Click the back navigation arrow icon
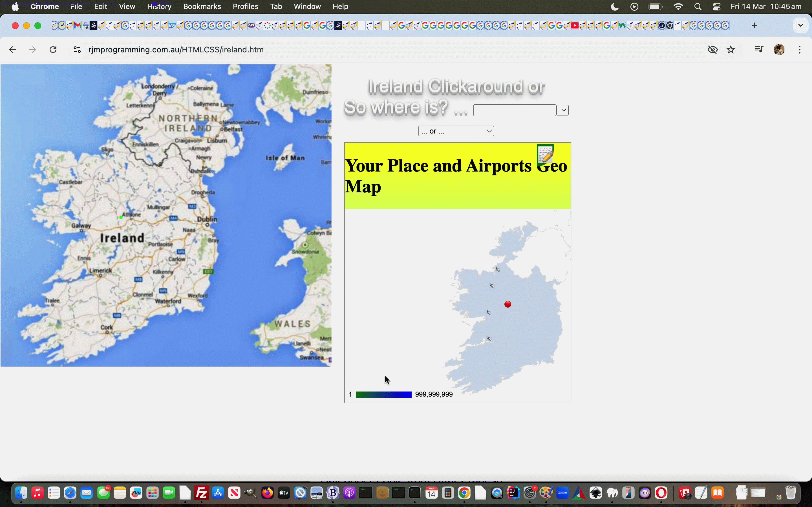812x507 pixels. pyautogui.click(x=13, y=50)
